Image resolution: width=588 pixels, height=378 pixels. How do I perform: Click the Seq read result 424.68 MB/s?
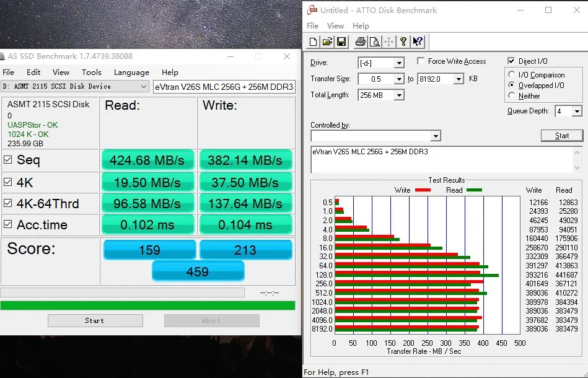[147, 160]
